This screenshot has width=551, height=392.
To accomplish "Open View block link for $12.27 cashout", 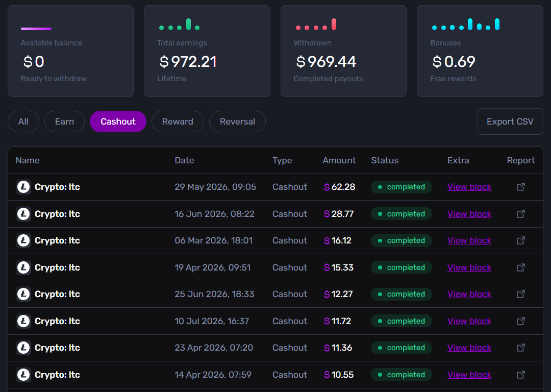I will tap(469, 295).
